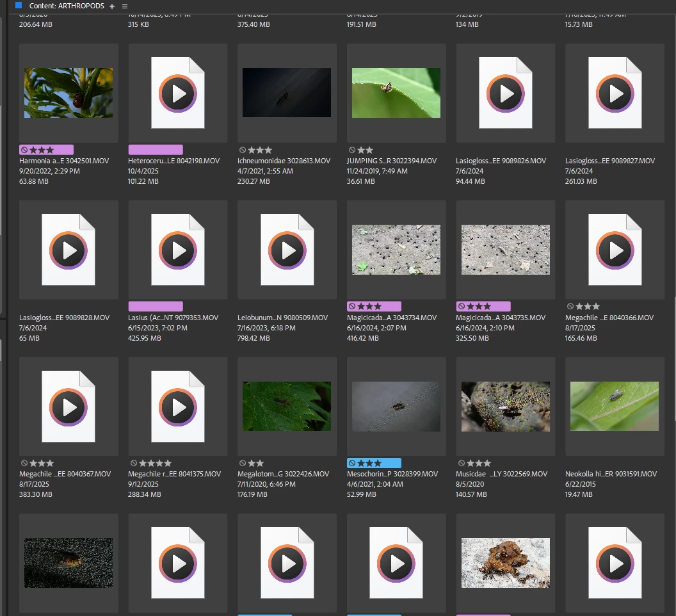Viewport: 676px width, 616px height.
Task: Click the date 9/12/2025 under Megachile r
Action: click(x=143, y=485)
